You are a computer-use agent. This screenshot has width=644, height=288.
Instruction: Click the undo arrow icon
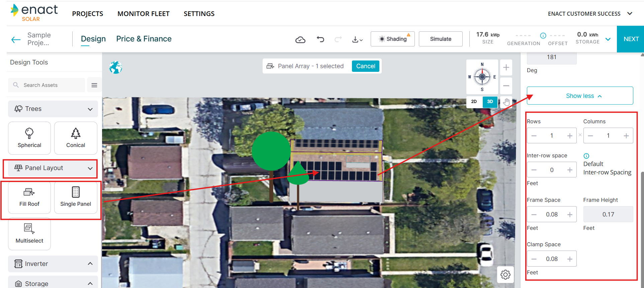[x=320, y=39]
